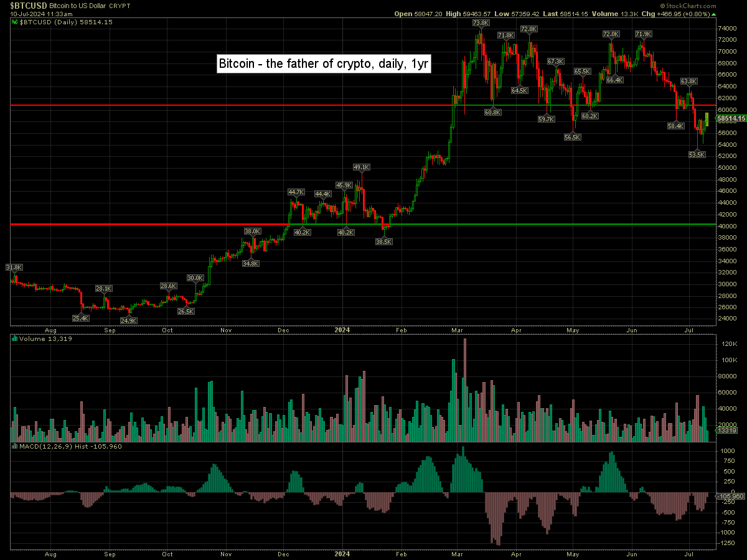Click the 38.5K January low marker
747x560 pixels.
click(x=384, y=241)
